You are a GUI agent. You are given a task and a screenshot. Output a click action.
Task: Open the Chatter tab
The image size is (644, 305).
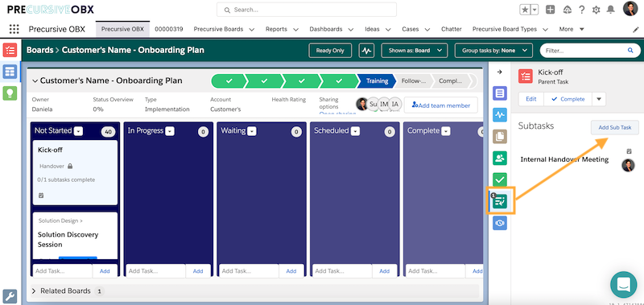click(x=452, y=29)
